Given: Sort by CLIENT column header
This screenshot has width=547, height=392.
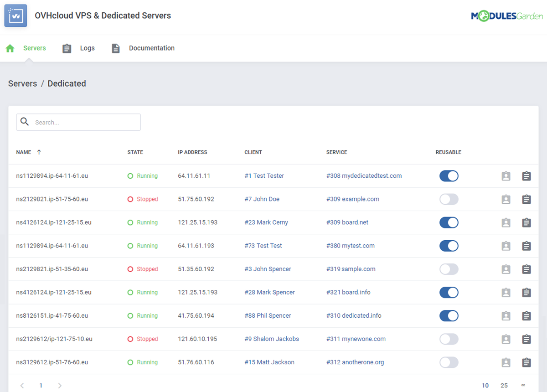Looking at the screenshot, I should pyautogui.click(x=253, y=152).
